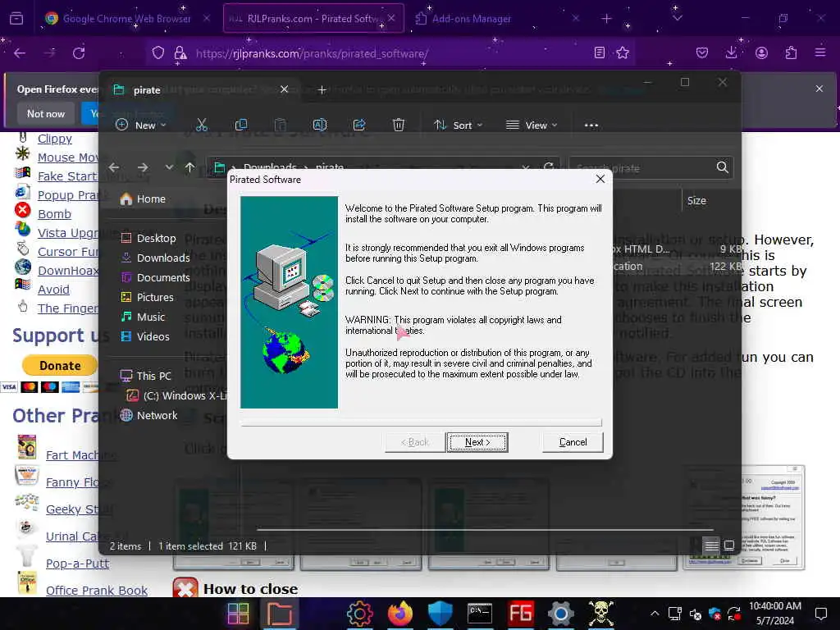
Task: Switch File Explorer to details view icon
Action: (x=711, y=546)
